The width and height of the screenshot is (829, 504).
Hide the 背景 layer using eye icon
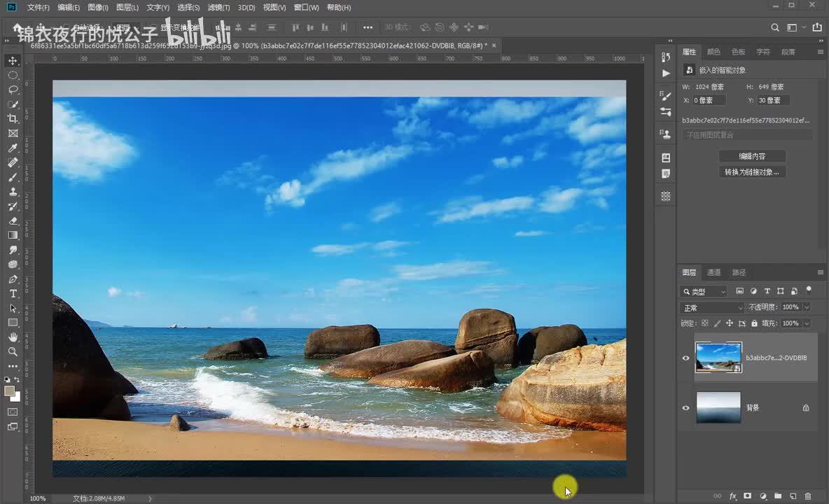[x=685, y=408]
